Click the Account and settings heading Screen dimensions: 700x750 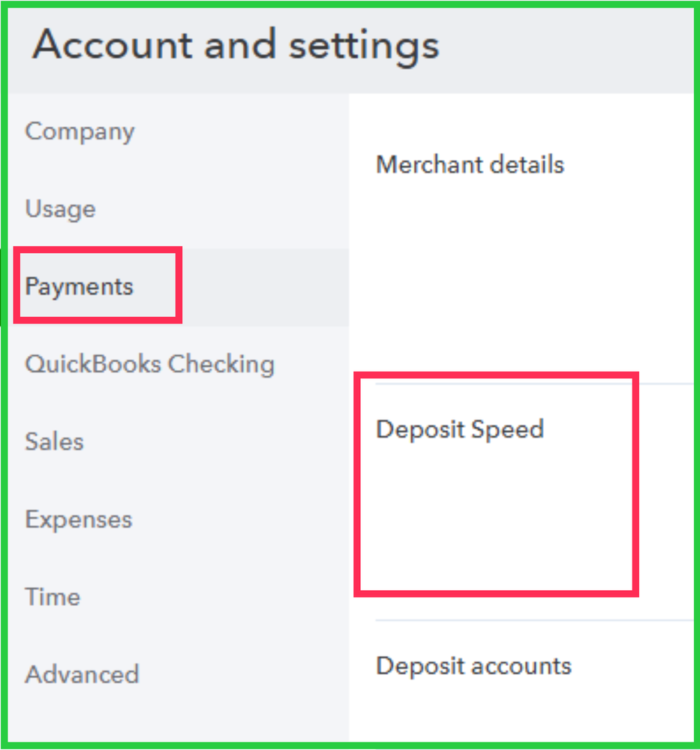click(236, 45)
